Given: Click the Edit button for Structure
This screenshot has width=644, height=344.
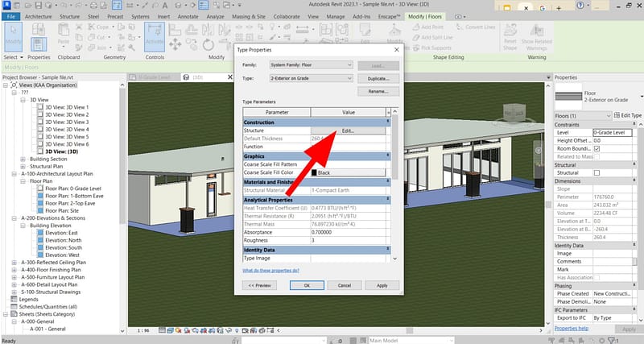Looking at the screenshot, I should pyautogui.click(x=347, y=130).
